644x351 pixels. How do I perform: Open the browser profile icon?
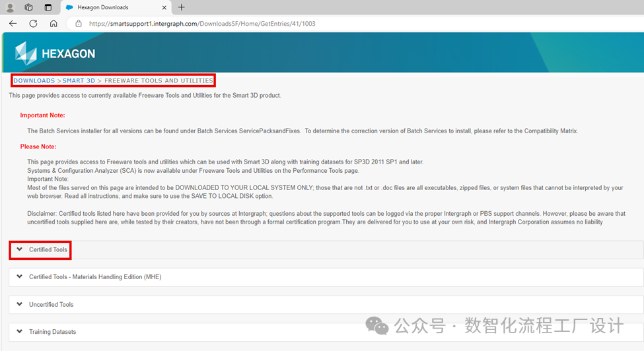11,7
